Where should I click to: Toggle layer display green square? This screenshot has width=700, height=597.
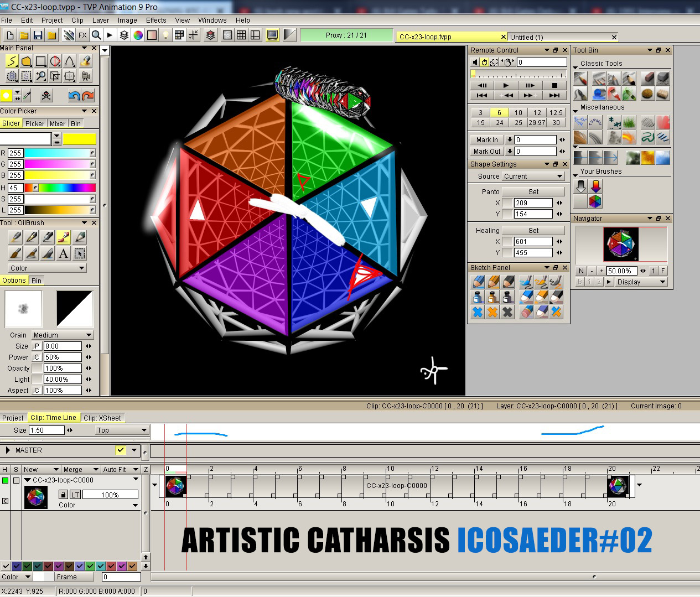coord(6,480)
